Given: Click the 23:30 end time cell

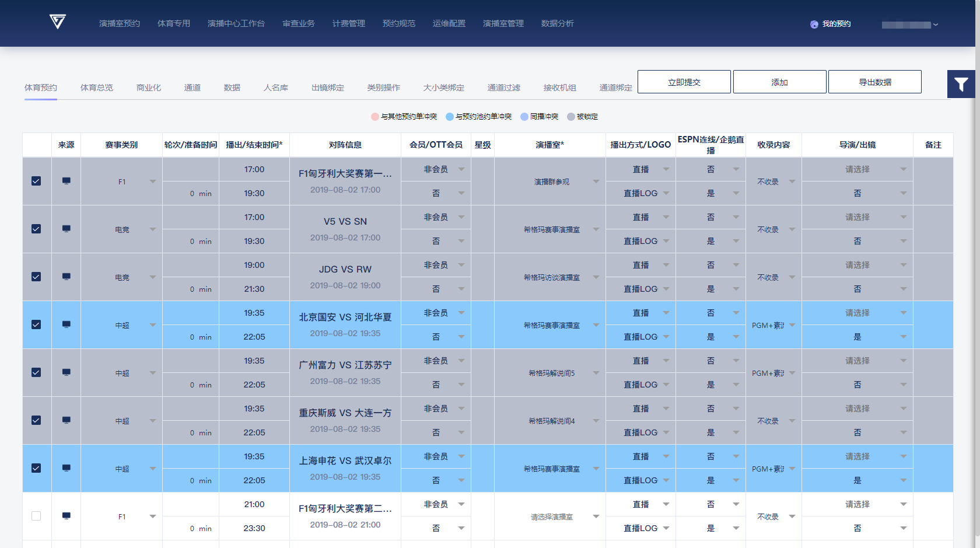Looking at the screenshot, I should pyautogui.click(x=254, y=528).
